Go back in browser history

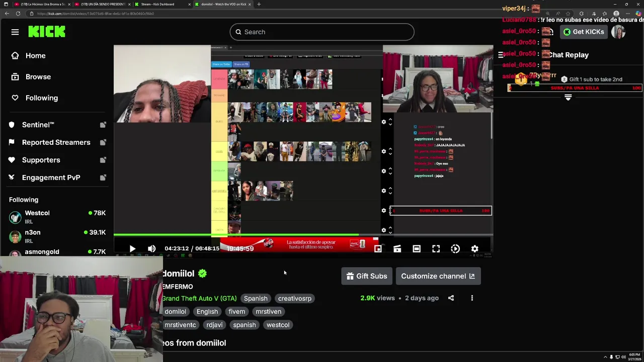click(x=7, y=14)
